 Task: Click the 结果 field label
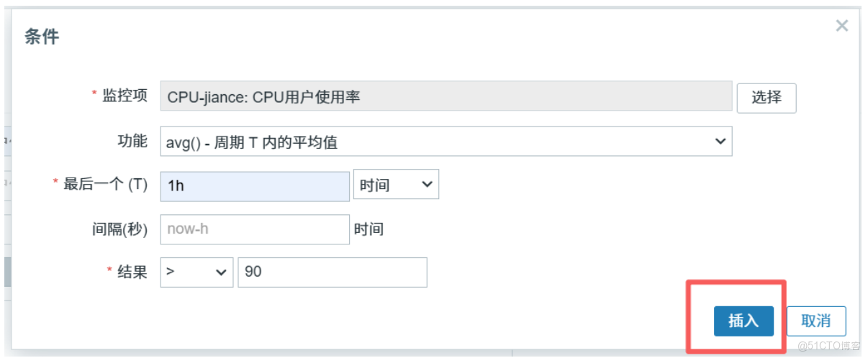tap(132, 272)
